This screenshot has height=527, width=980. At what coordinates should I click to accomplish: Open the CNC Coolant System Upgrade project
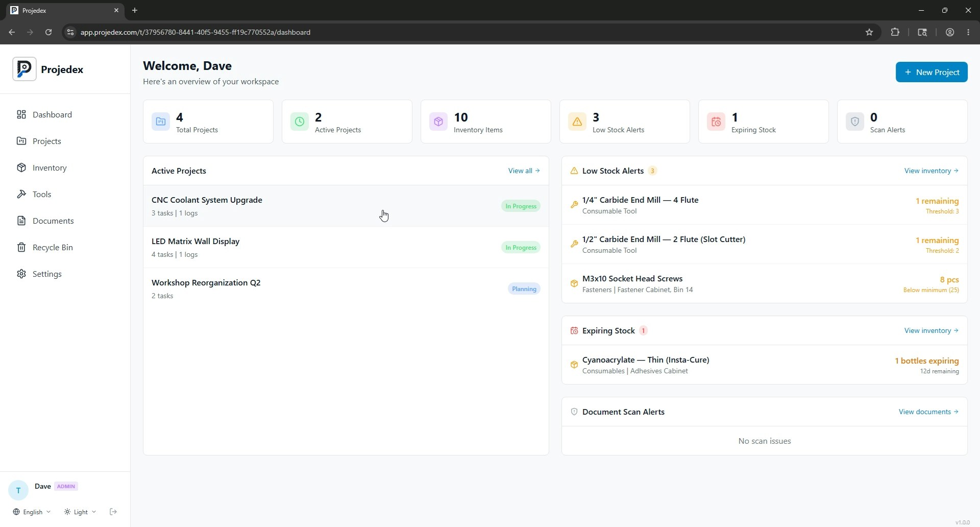tap(346, 206)
